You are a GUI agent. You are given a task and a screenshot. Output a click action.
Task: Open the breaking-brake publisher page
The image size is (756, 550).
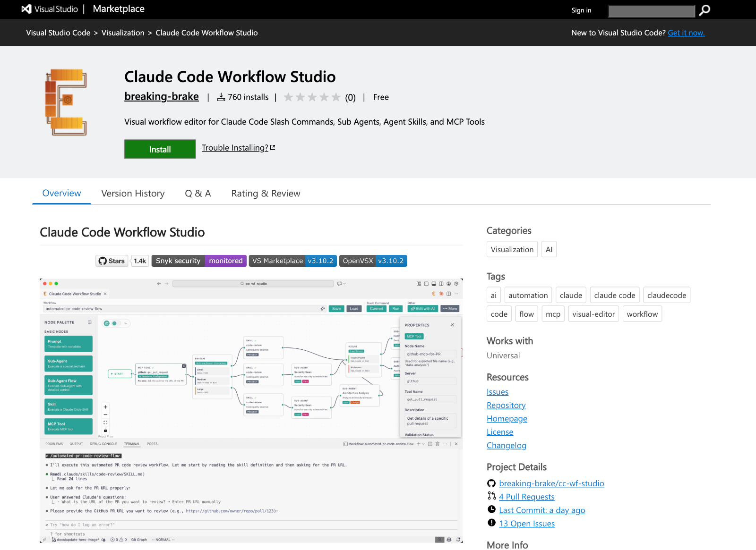[161, 96]
